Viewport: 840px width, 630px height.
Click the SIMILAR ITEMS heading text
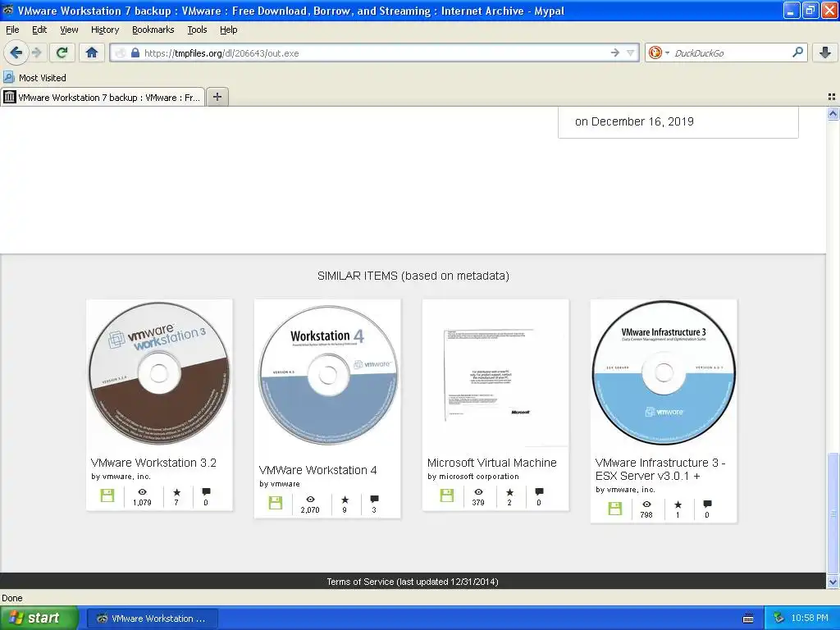tap(413, 276)
